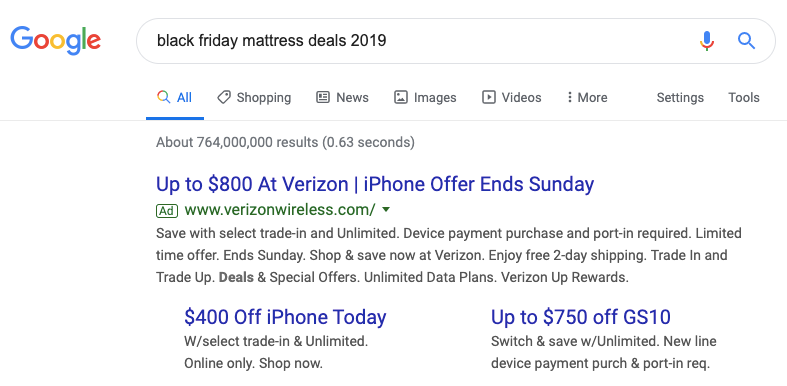787x386 pixels.
Task: Click the Images picture icon
Action: [401, 97]
